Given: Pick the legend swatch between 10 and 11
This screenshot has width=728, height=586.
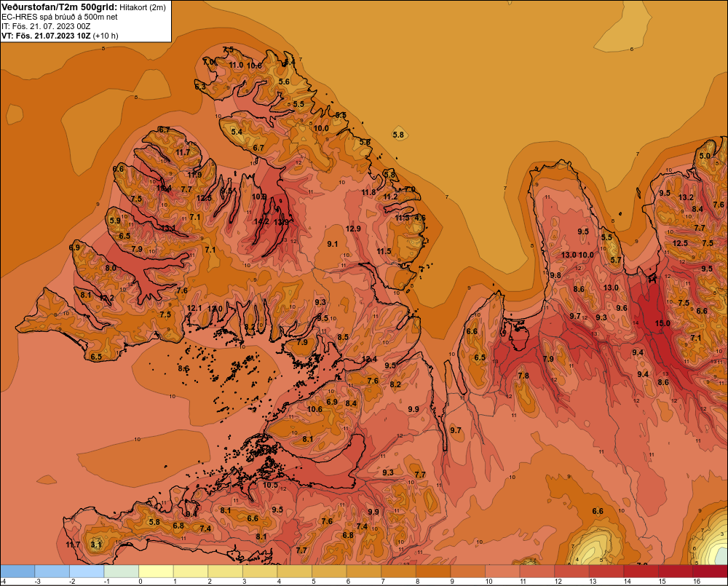Looking at the screenshot, I should pos(502,571).
